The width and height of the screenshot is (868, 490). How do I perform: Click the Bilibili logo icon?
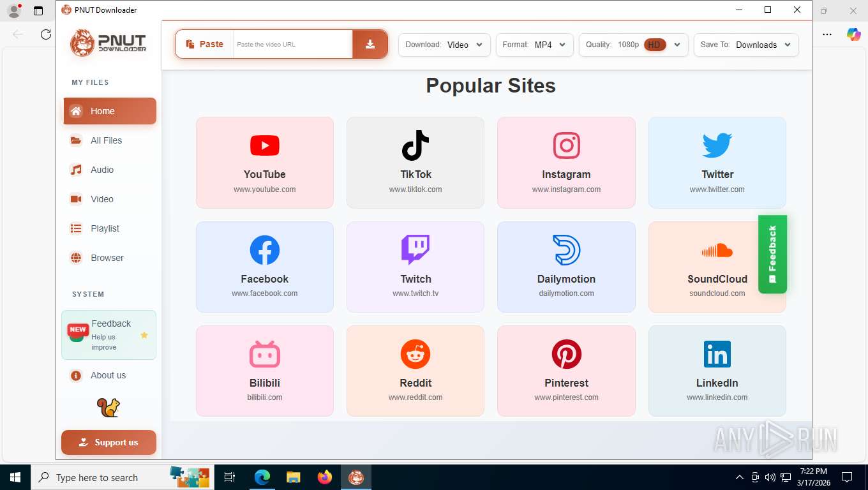265,354
